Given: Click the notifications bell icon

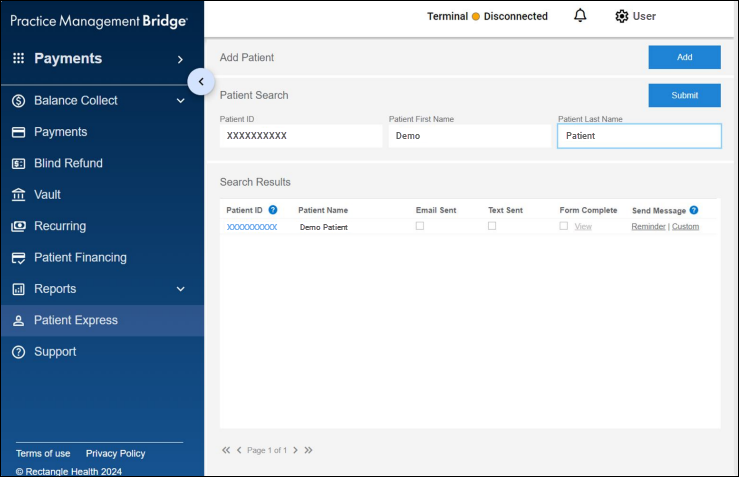Looking at the screenshot, I should pyautogui.click(x=580, y=16).
